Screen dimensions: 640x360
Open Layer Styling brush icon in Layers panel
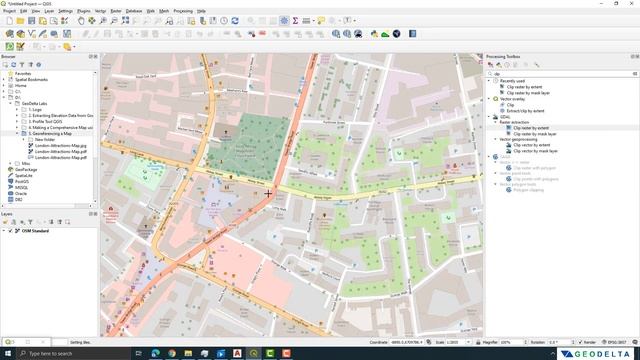point(5,222)
